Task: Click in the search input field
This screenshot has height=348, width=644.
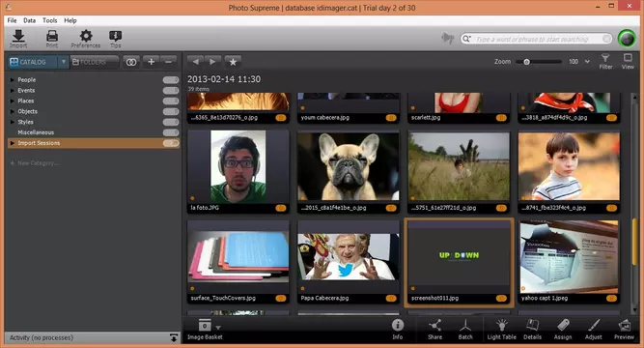Action: [536, 39]
